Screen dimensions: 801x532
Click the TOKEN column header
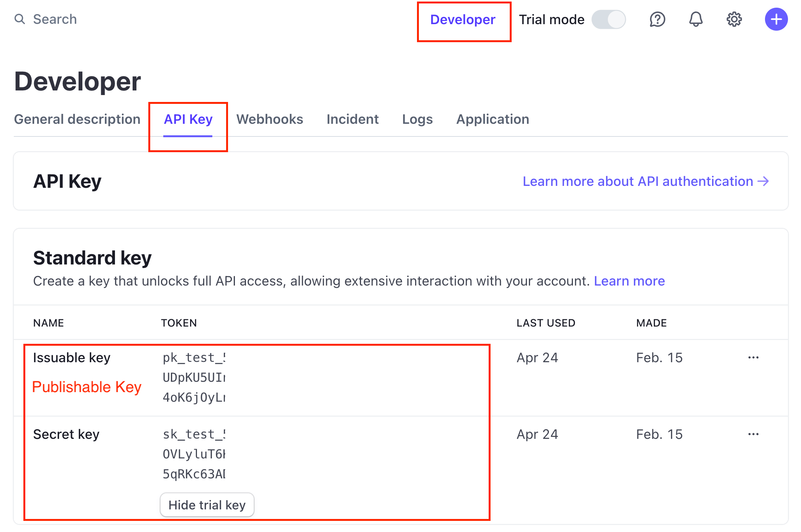click(x=179, y=323)
